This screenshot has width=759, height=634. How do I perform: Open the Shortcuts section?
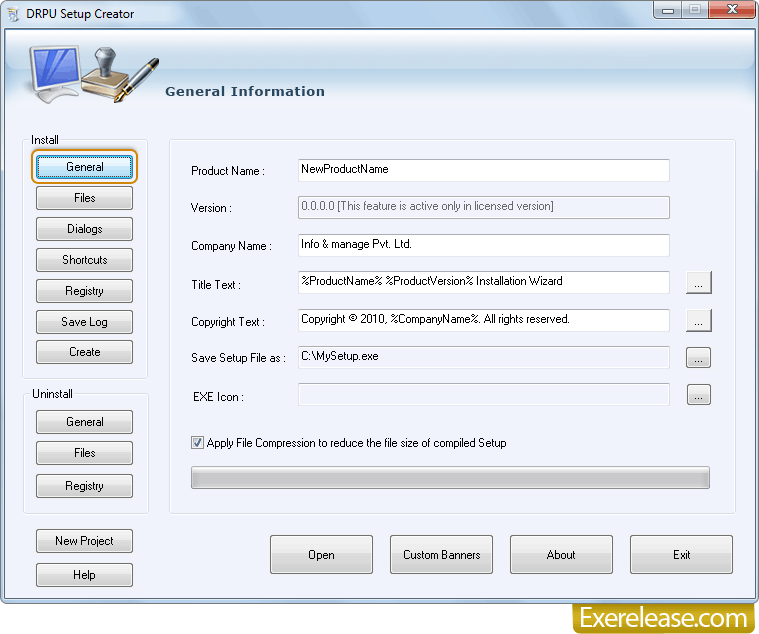pyautogui.click(x=84, y=260)
